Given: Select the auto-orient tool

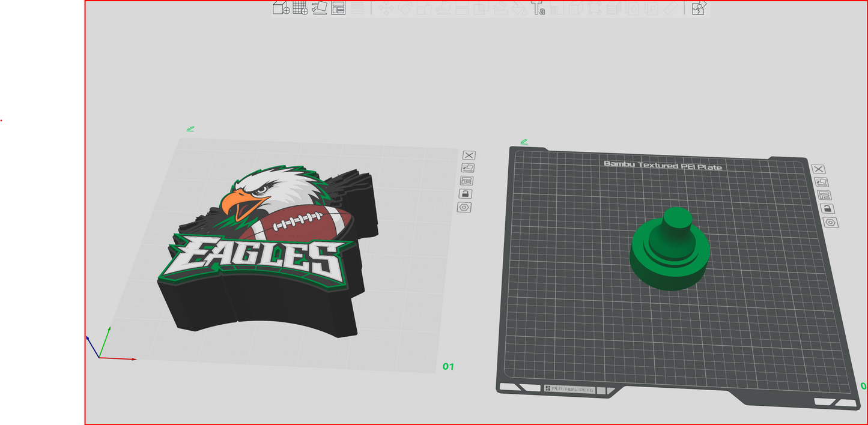Looking at the screenshot, I should pos(320,9).
